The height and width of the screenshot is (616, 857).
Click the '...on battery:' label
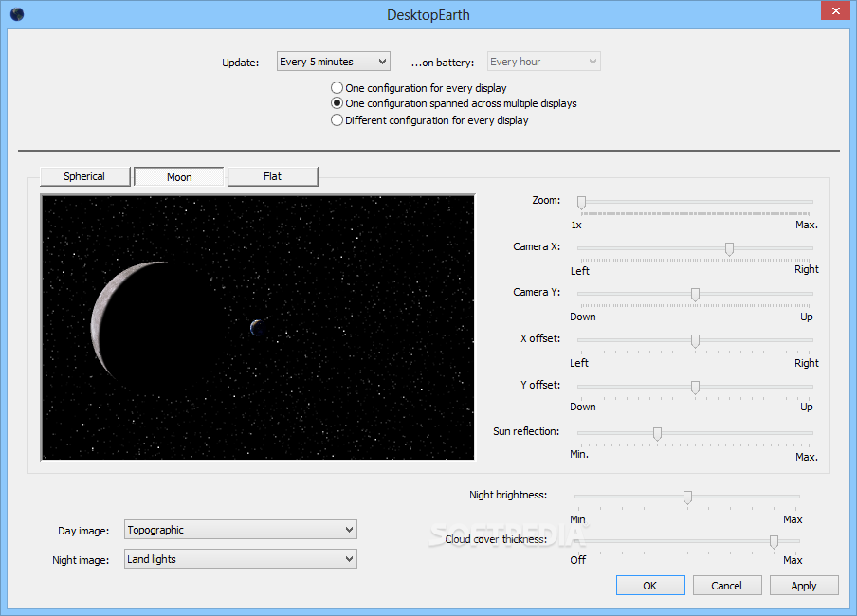tap(443, 63)
